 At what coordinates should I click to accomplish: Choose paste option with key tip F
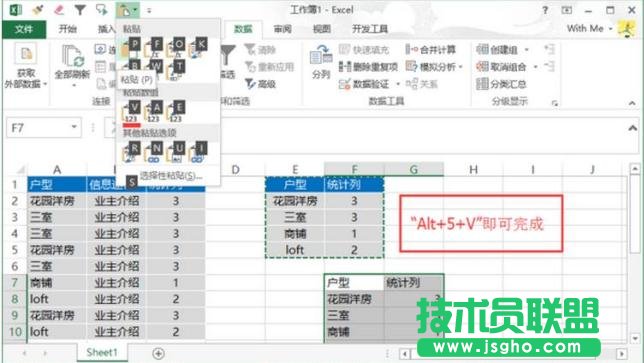(x=152, y=47)
